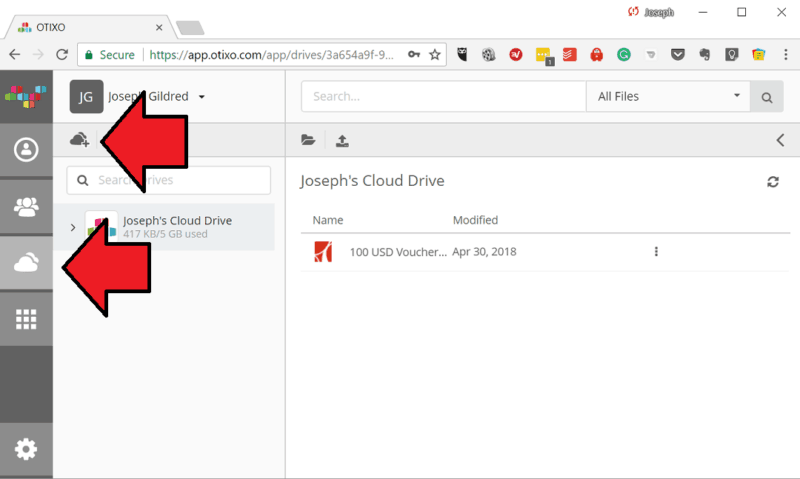This screenshot has height=479, width=800.
Task: Click the Evernote elephant extension icon
Action: coord(705,55)
